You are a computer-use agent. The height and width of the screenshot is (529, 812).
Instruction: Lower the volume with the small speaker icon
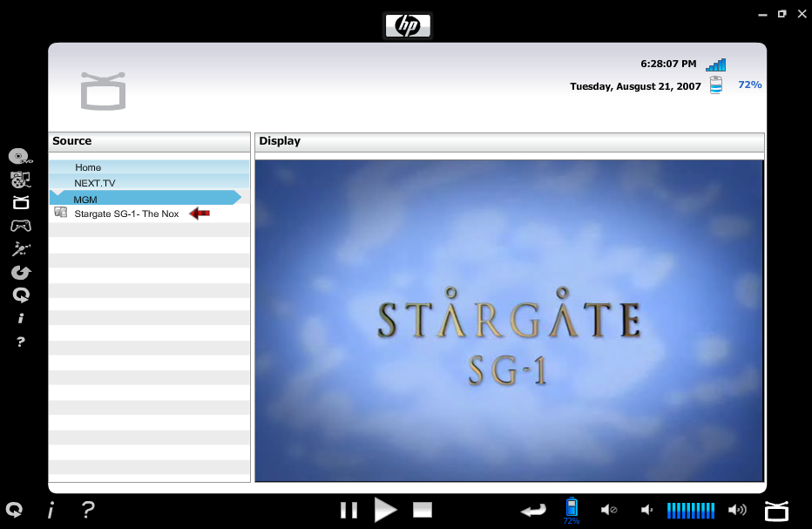tap(646, 511)
